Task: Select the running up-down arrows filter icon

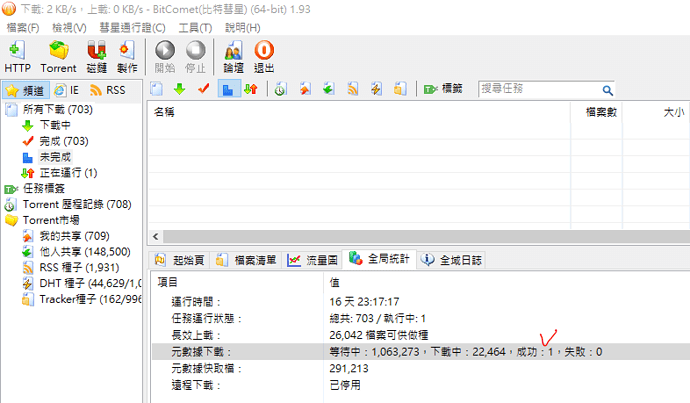Action: pyautogui.click(x=251, y=89)
